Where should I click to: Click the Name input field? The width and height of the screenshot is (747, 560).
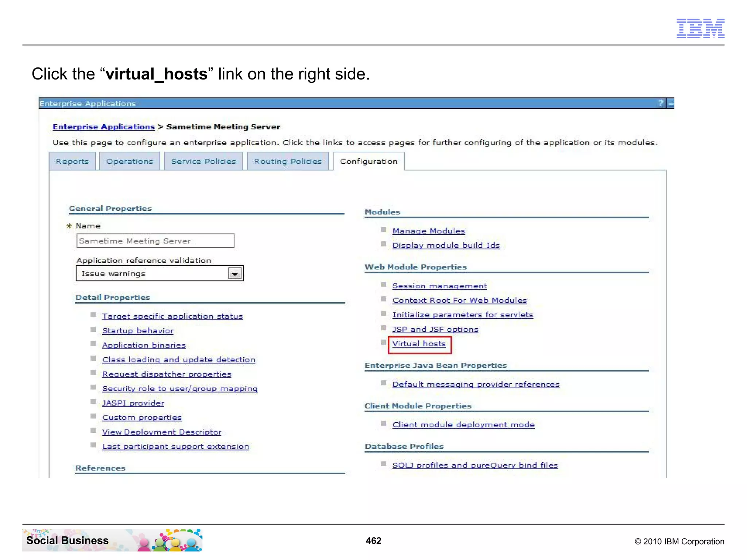point(155,241)
